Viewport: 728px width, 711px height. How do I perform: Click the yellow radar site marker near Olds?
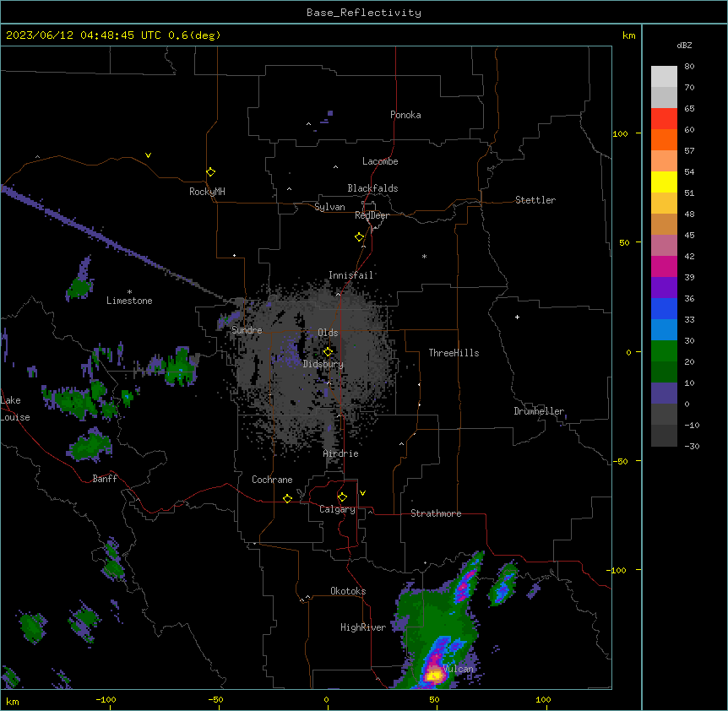coord(328,352)
